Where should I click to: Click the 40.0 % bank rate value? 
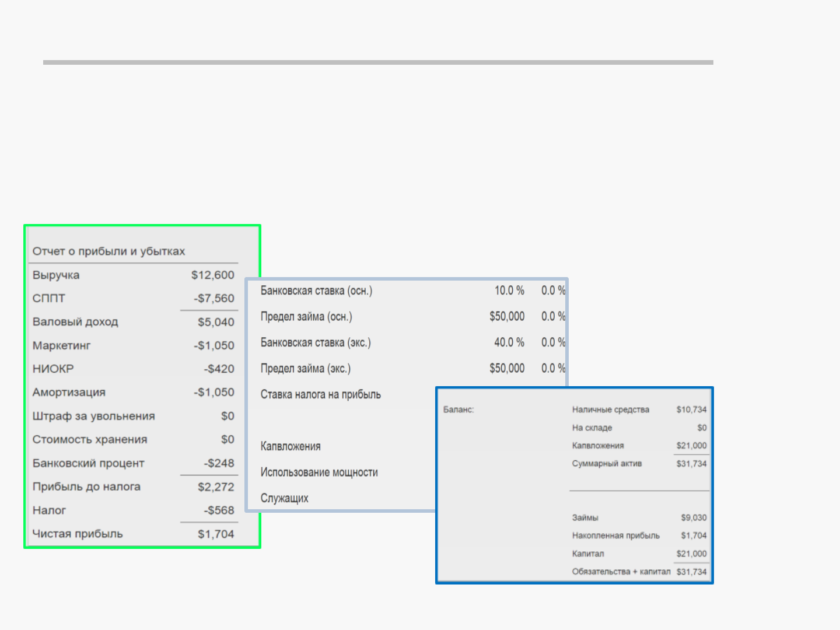(x=509, y=342)
